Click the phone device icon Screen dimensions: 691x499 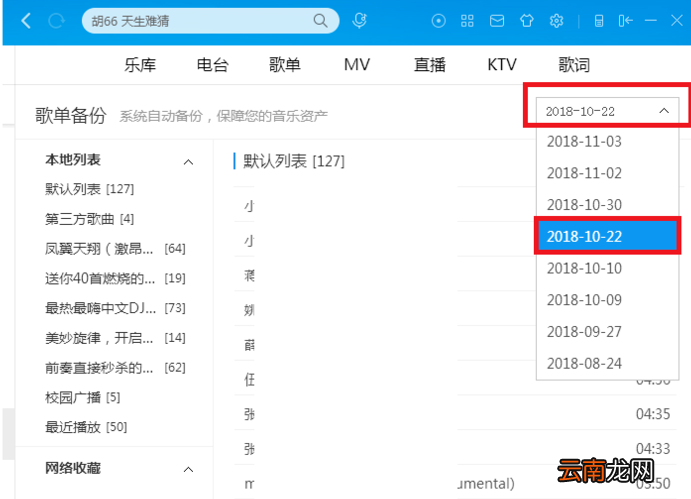coord(598,21)
